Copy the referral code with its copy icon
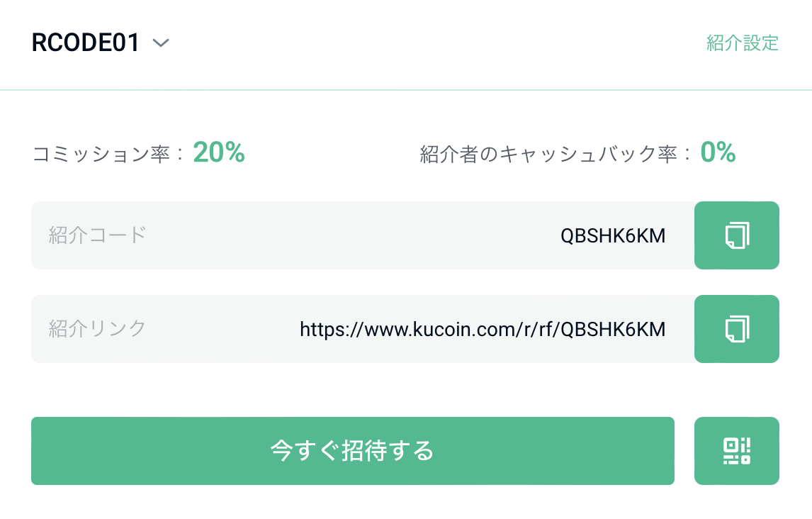Image resolution: width=812 pixels, height=519 pixels. (x=736, y=235)
